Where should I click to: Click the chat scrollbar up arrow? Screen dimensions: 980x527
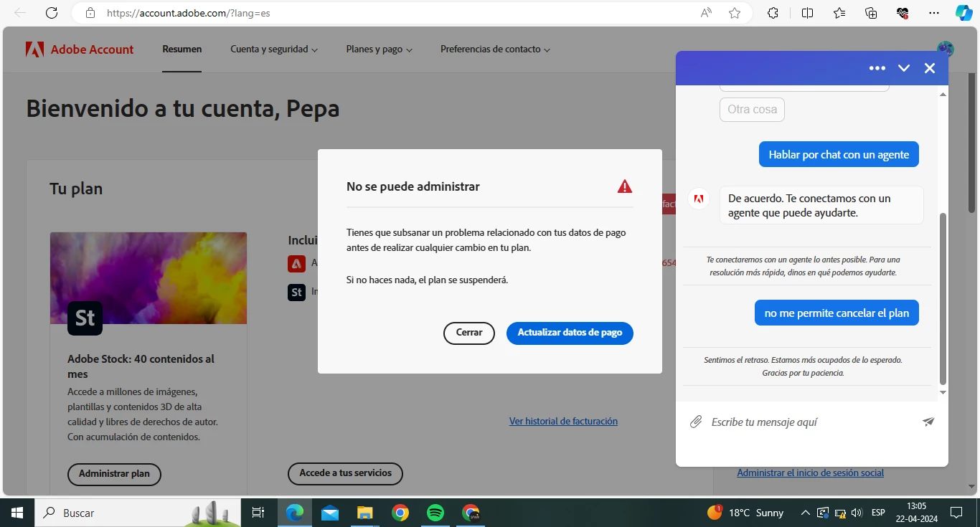click(x=943, y=93)
